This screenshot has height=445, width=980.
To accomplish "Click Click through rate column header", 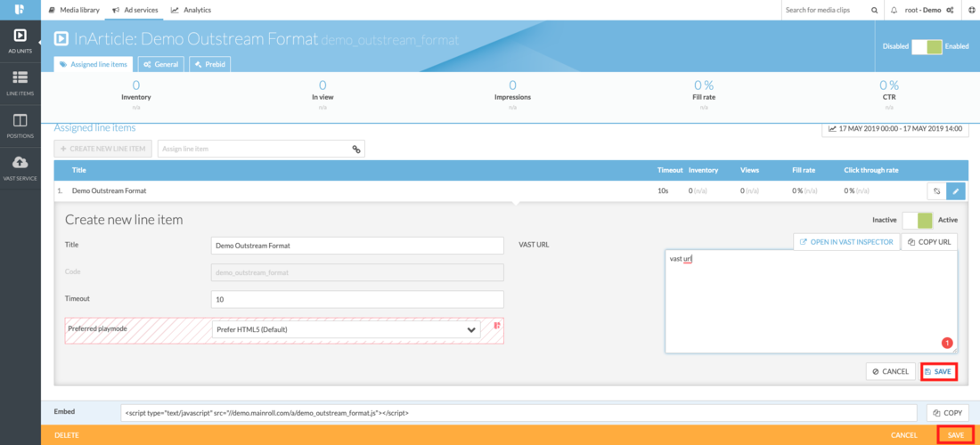I will 871,170.
